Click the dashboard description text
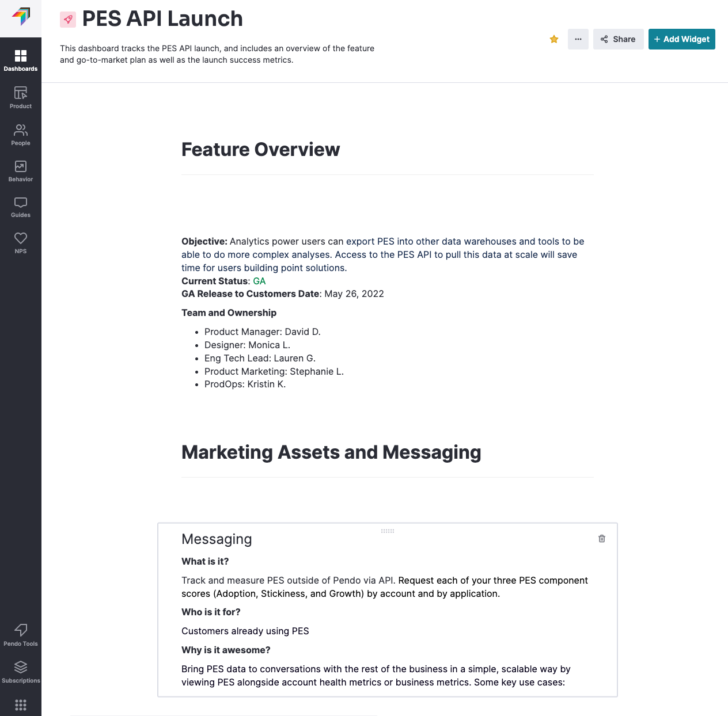The width and height of the screenshot is (728, 716). [x=217, y=54]
